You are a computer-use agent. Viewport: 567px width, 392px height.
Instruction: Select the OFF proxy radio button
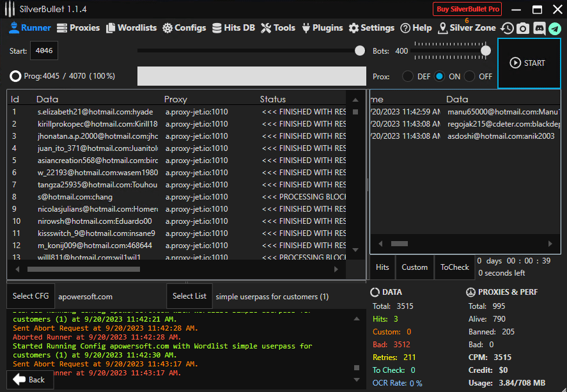click(x=470, y=76)
